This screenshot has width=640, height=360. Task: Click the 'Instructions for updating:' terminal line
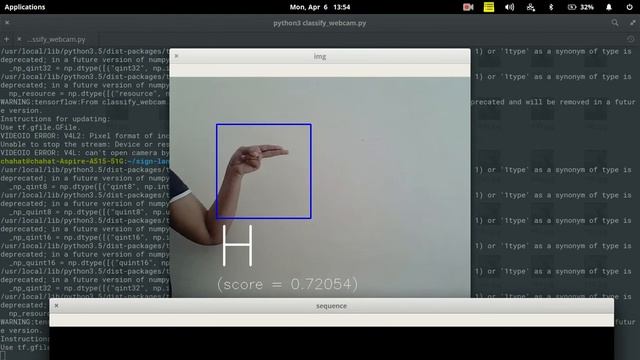(55, 119)
